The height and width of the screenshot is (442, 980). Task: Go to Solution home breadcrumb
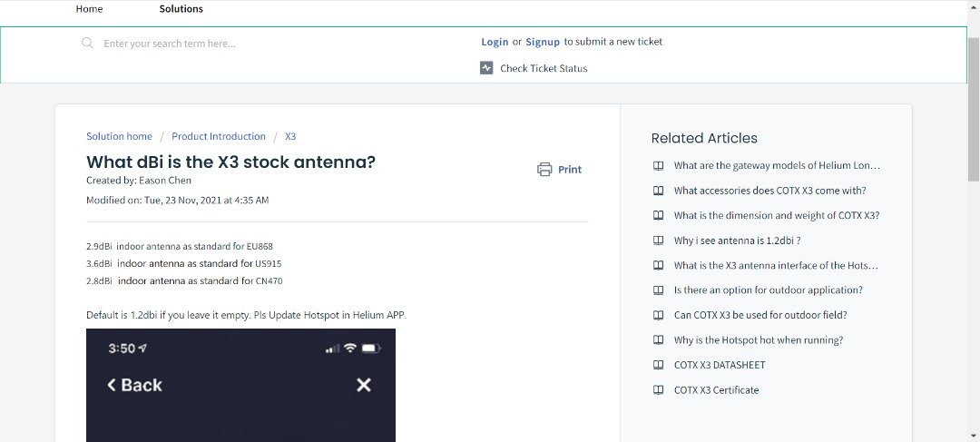(119, 136)
